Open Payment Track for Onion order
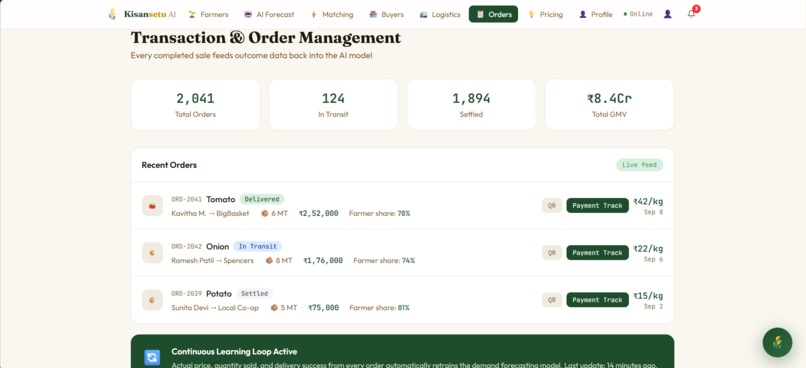The image size is (806, 368). coord(597,253)
